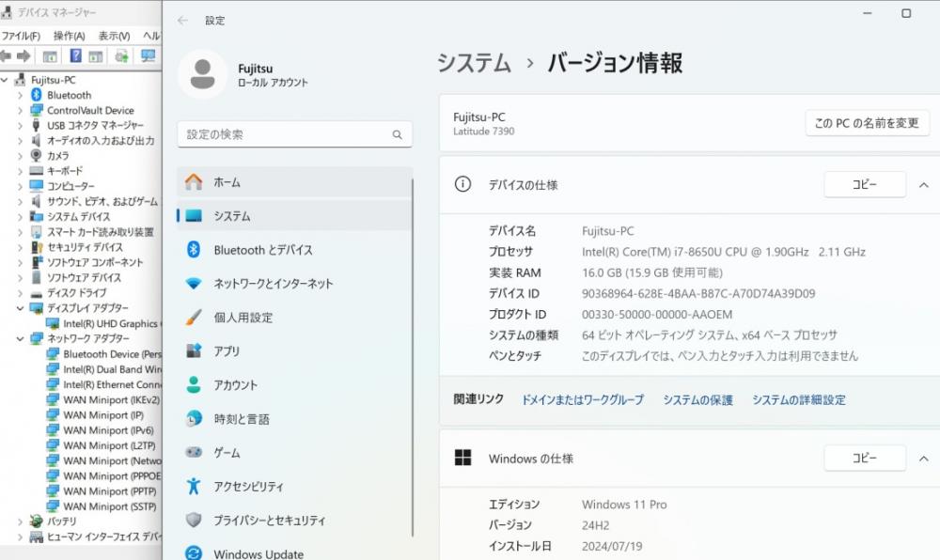940x560 pixels.
Task: Open ドメインまたはワークグループ link
Action: click(x=582, y=399)
